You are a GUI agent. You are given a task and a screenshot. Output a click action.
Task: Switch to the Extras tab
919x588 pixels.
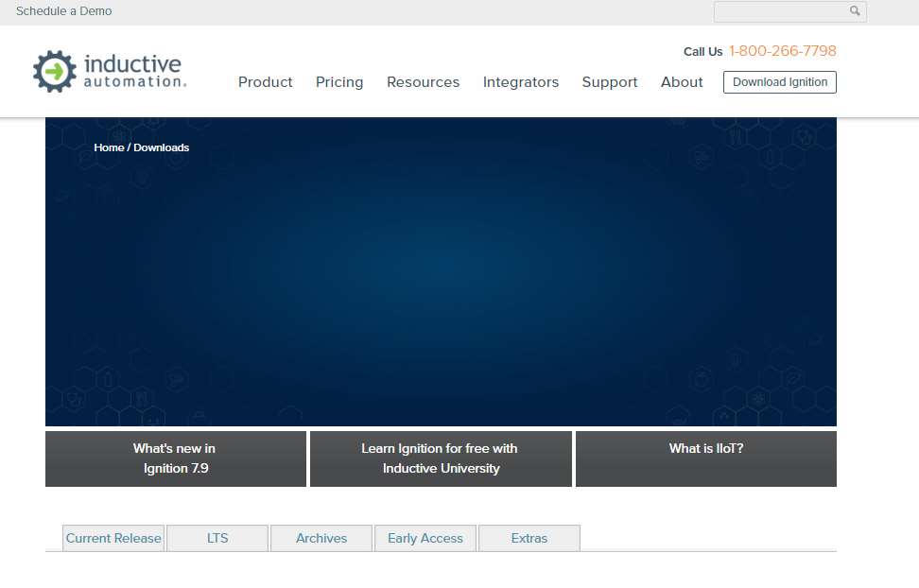529,538
